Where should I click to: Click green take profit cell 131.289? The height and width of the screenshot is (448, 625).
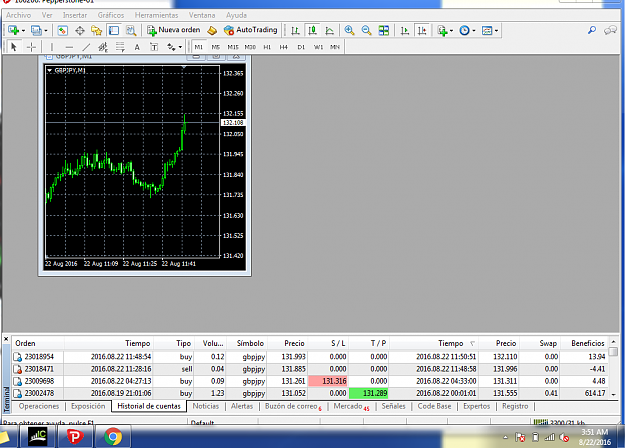point(369,393)
